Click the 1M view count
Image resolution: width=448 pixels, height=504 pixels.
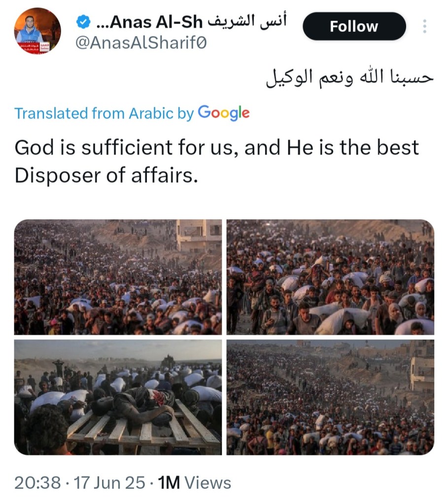point(169,483)
